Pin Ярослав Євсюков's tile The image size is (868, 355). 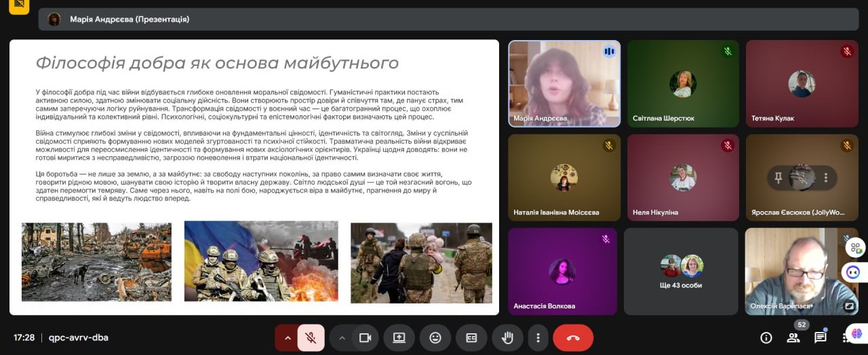click(x=778, y=178)
